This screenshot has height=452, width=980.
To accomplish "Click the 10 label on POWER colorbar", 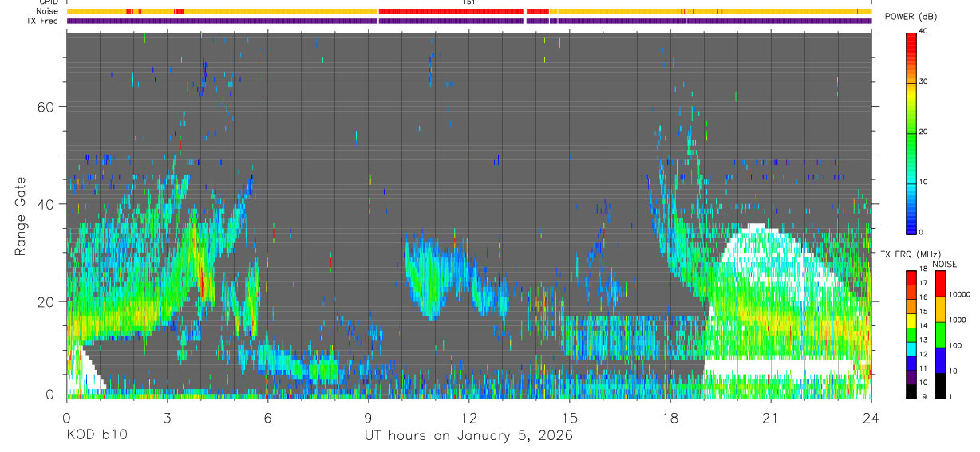I will 923,183.
